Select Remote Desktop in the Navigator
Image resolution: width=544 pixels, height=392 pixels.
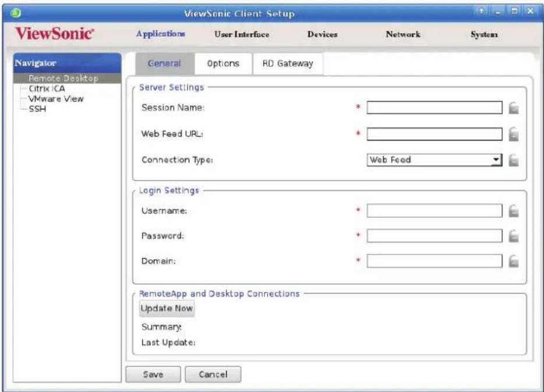point(67,79)
